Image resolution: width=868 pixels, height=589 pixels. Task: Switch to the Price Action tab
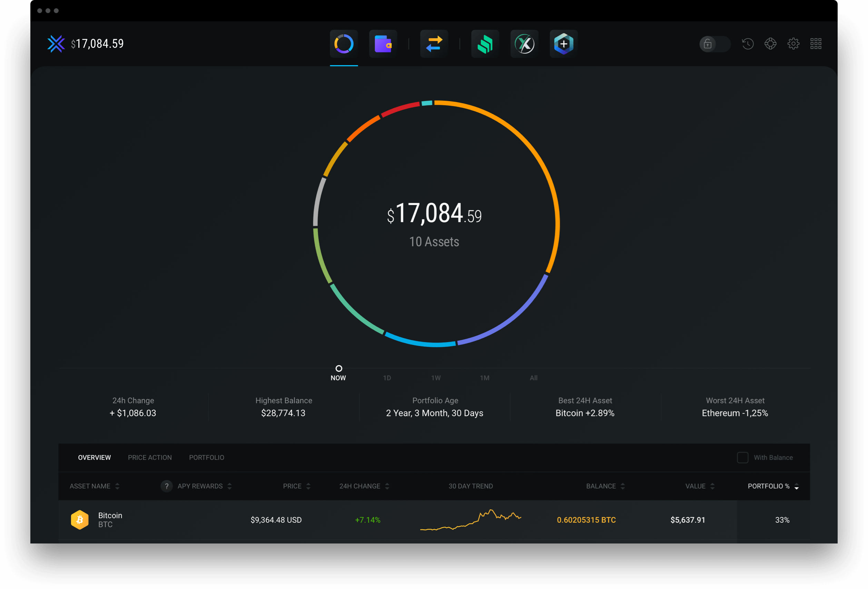(x=150, y=457)
